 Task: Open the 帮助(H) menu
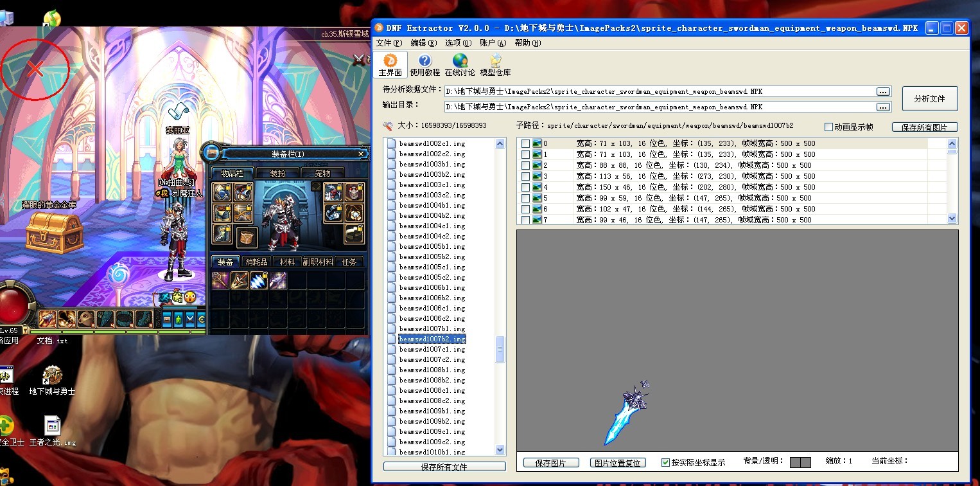click(528, 43)
